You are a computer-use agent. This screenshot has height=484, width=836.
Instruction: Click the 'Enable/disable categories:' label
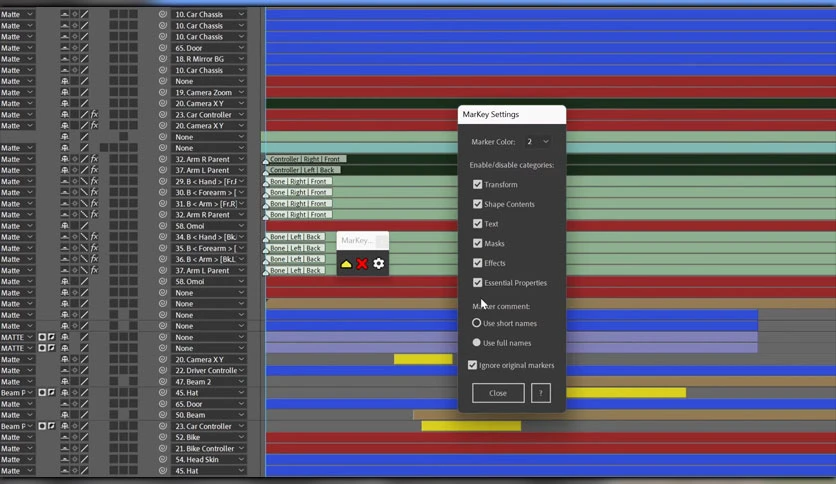[511, 165]
